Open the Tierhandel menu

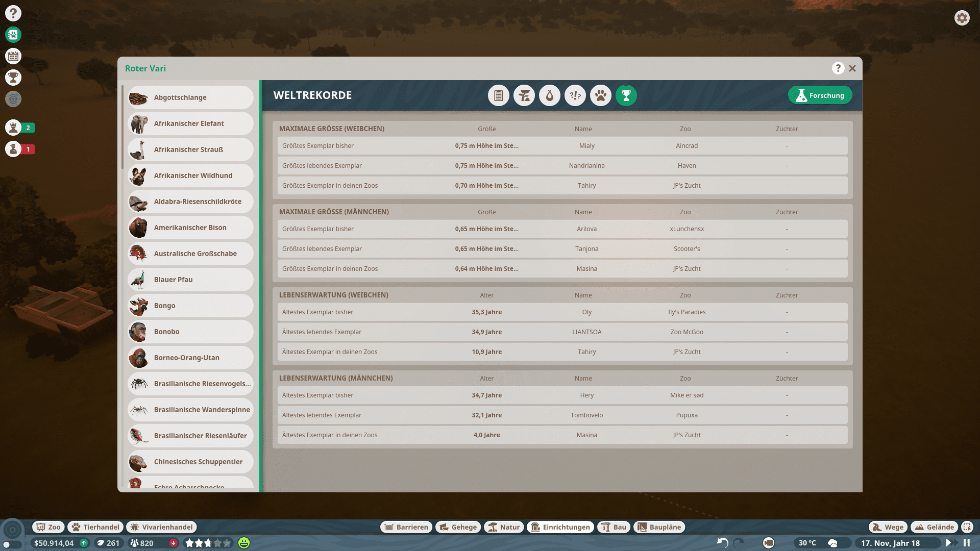[x=96, y=527]
